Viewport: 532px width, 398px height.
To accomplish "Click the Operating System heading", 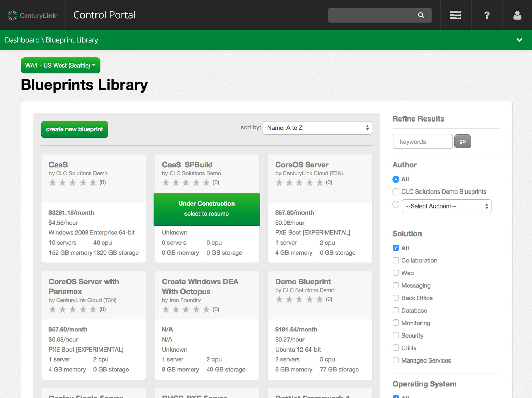I will [x=424, y=384].
